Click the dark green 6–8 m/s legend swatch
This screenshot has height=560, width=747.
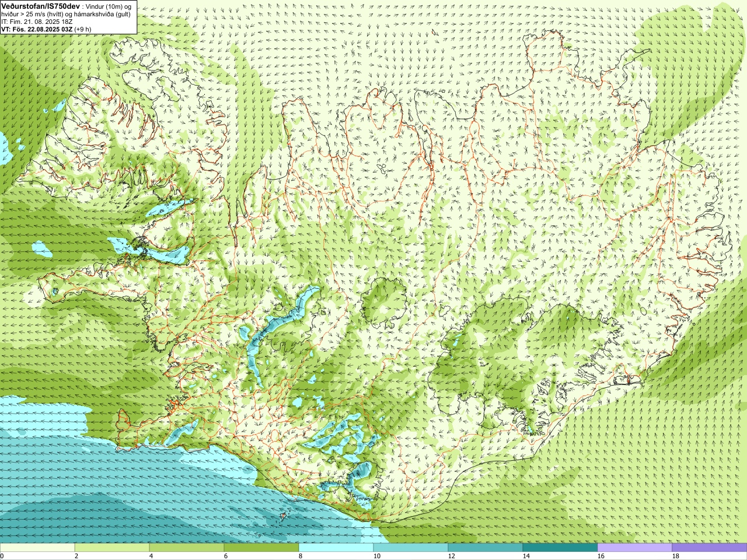(x=261, y=548)
